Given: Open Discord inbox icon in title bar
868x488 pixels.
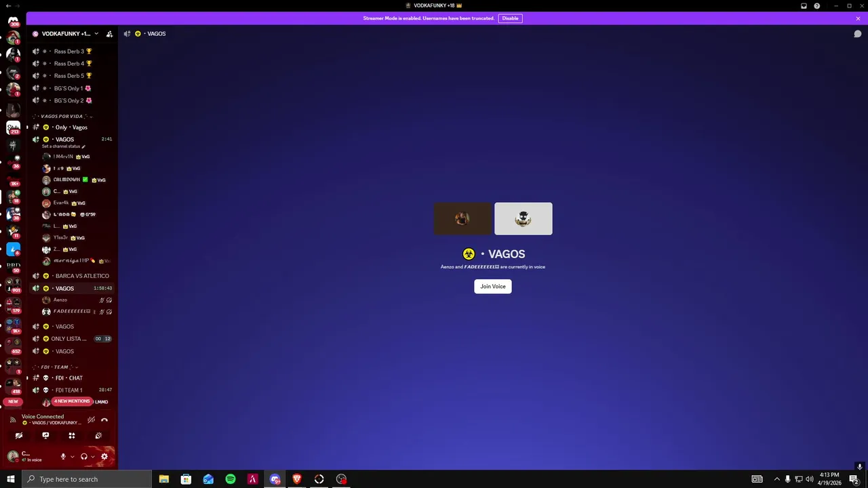Looking at the screenshot, I should coord(804,5).
